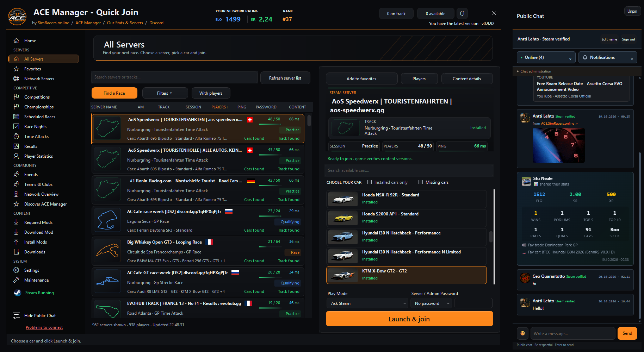Sort by SERVER NAME column
The width and height of the screenshot is (644, 352).
(x=104, y=107)
